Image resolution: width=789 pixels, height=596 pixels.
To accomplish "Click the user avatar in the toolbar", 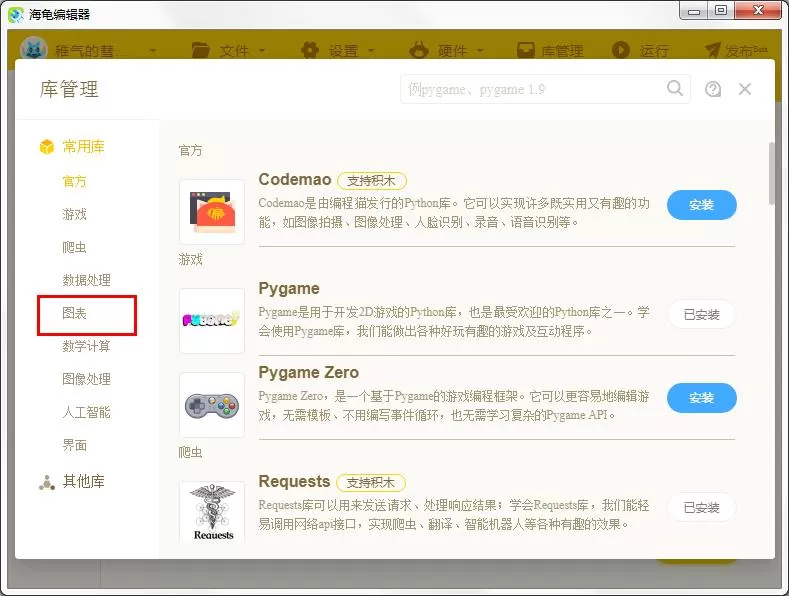I will tap(34, 50).
